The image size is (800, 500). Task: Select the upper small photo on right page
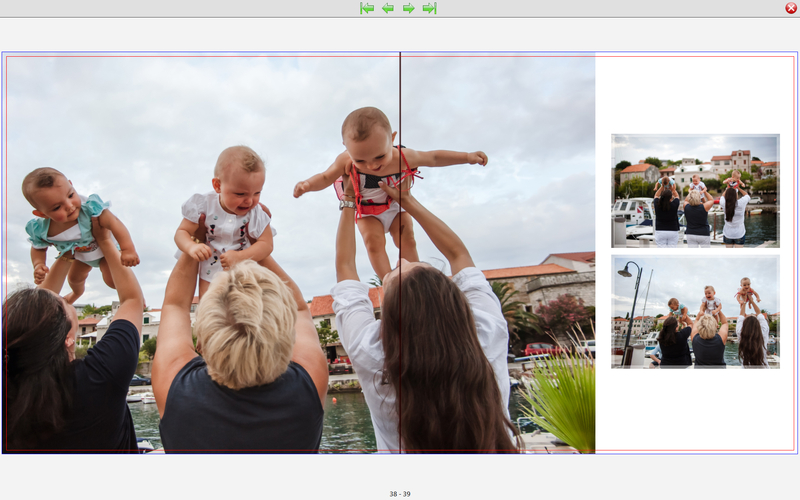pos(695,190)
